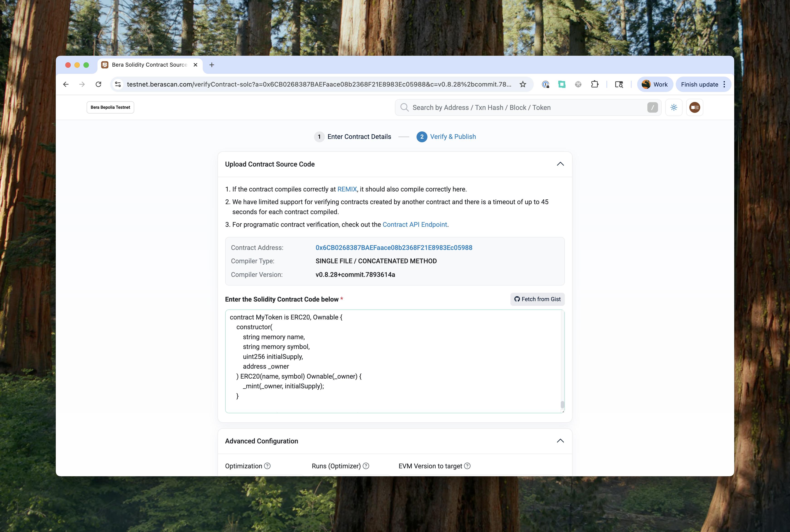Open a new browser tab
The width and height of the screenshot is (790, 532).
(x=212, y=65)
